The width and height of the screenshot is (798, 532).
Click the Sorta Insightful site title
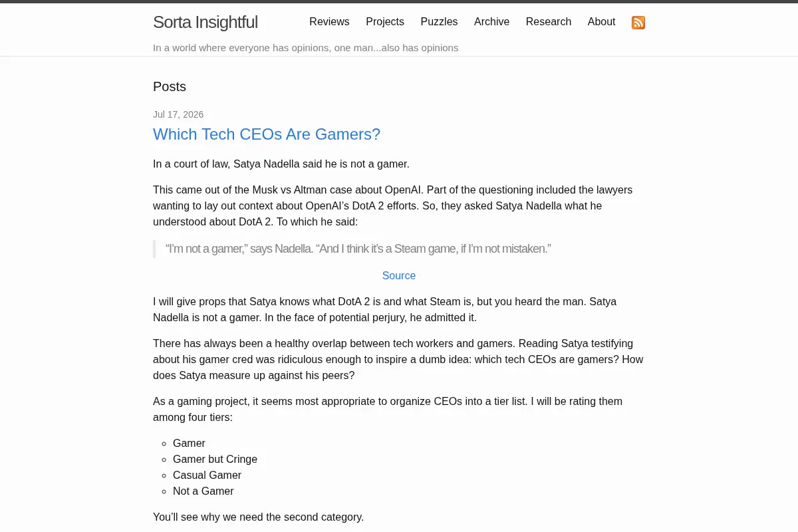point(205,22)
